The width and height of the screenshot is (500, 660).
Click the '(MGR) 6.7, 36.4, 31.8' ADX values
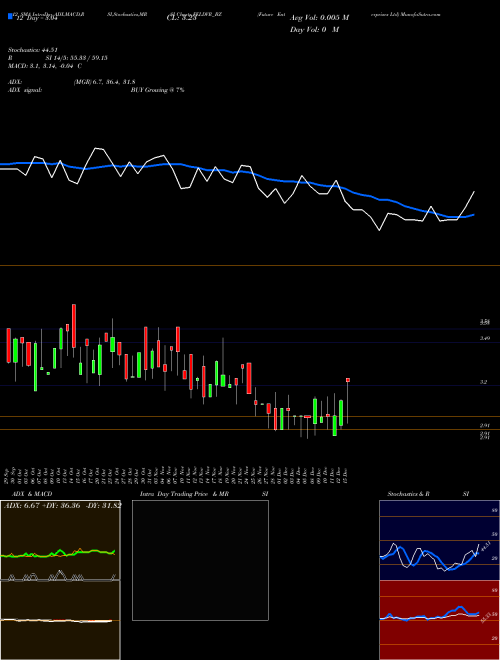[x=104, y=82]
